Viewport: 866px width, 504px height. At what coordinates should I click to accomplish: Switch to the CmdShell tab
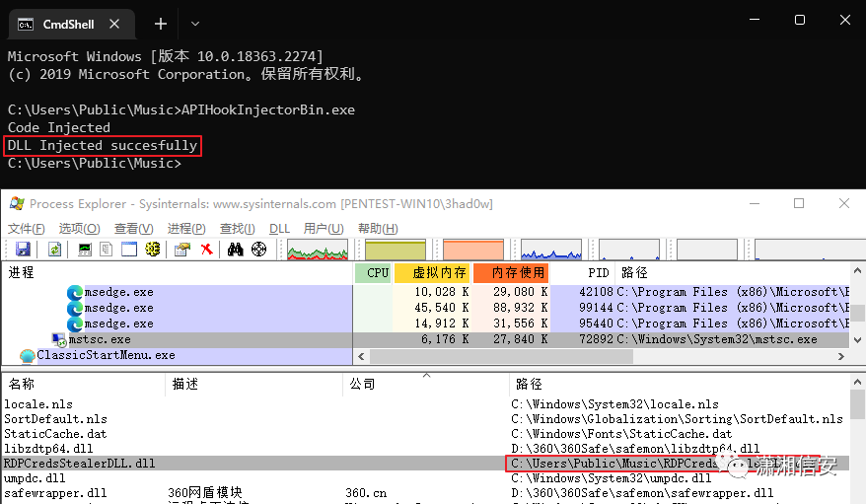[x=71, y=25]
